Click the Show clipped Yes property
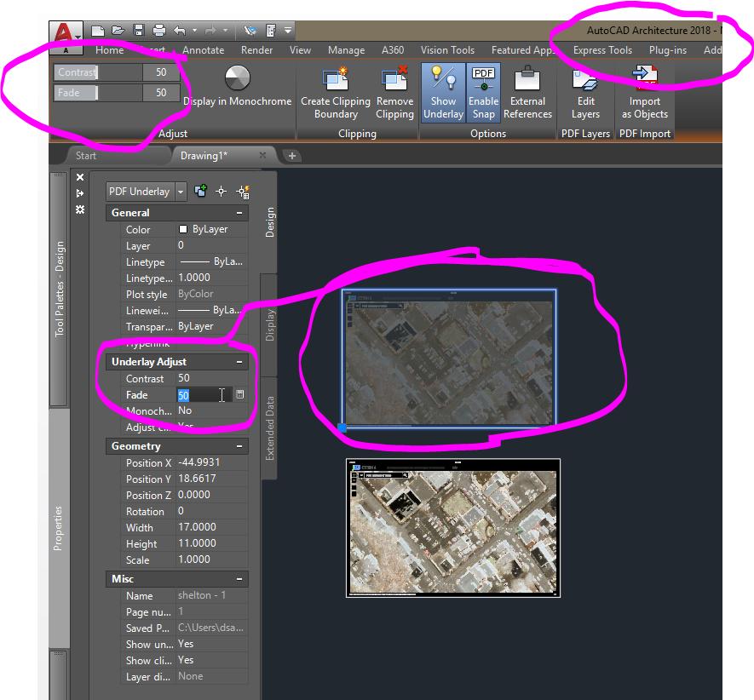The image size is (754, 700). (212, 660)
